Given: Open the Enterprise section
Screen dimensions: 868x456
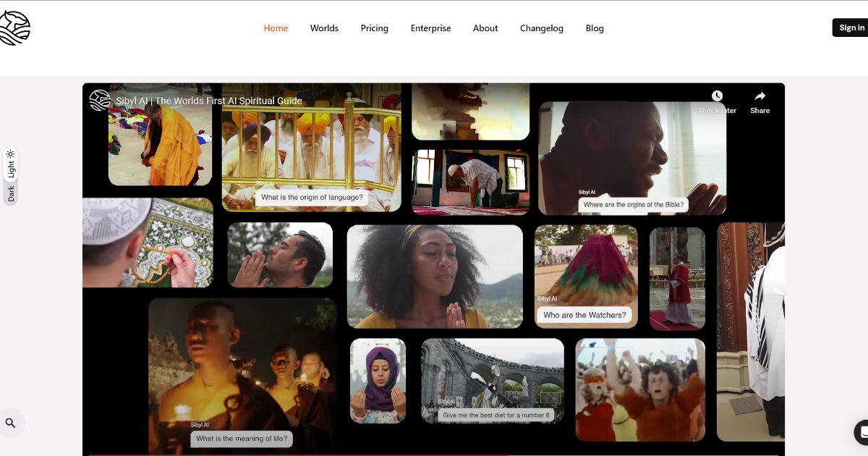Looking at the screenshot, I should pos(430,28).
